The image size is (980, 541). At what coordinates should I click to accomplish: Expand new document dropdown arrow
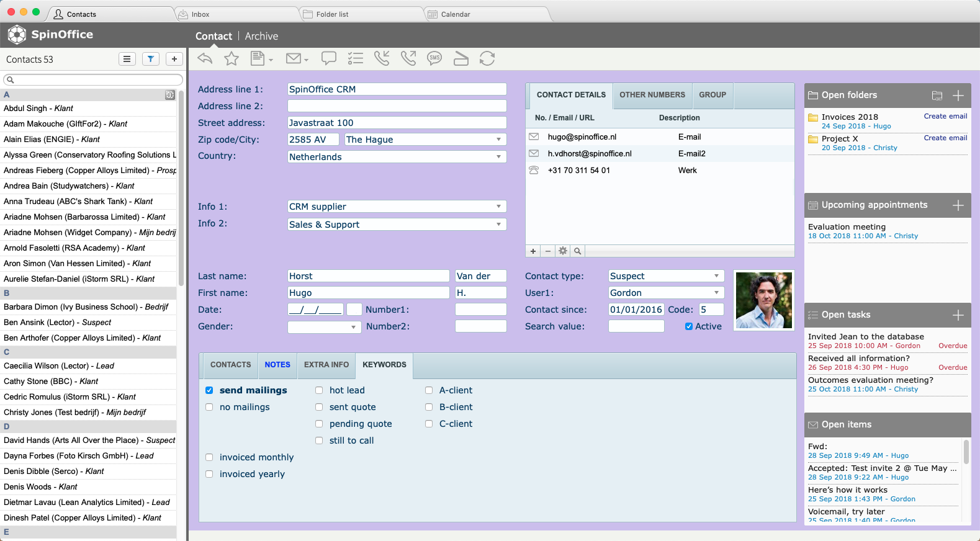(x=271, y=60)
